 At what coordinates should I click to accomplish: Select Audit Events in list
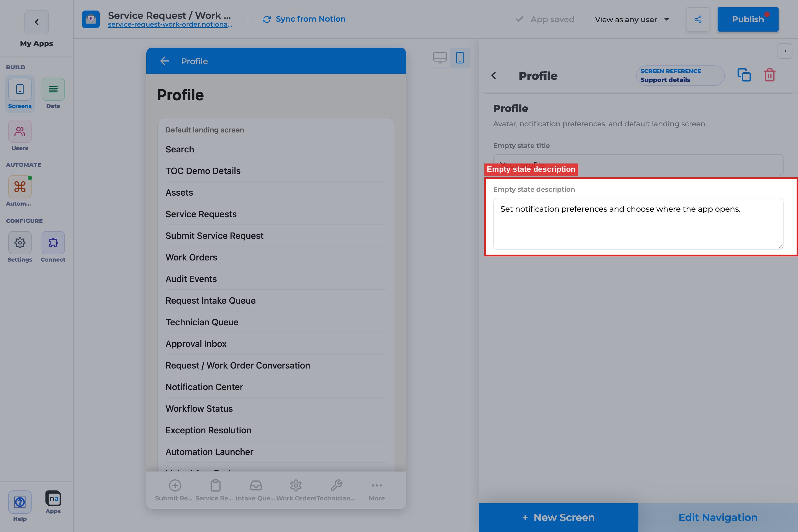pos(276,279)
